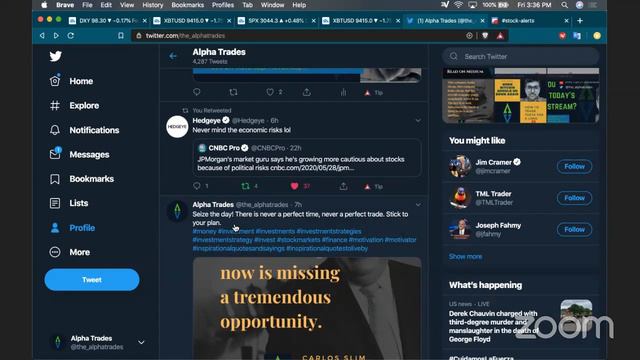Image resolution: width=640 pixels, height=360 pixels.
Task: Open a new browser tab
Action: [580, 20]
